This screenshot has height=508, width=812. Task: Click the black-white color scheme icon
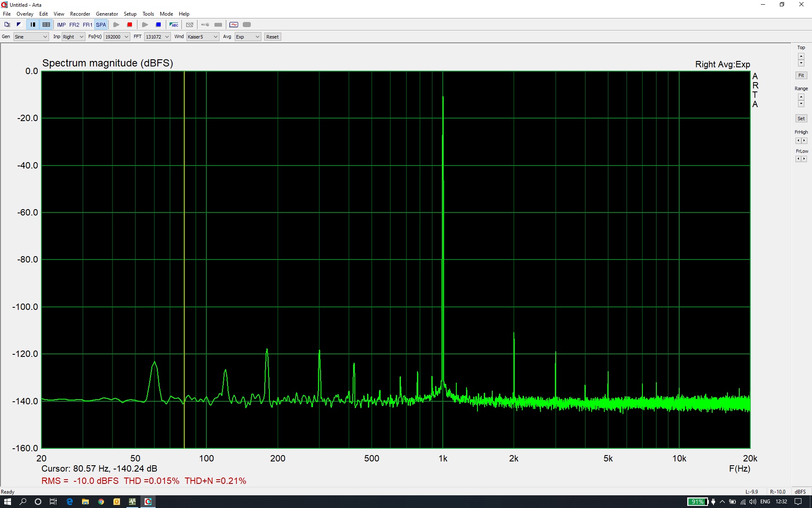(19, 25)
